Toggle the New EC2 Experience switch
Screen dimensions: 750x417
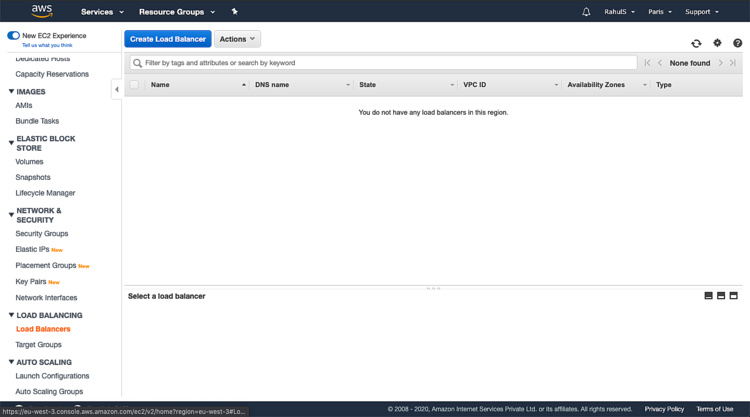click(x=13, y=35)
